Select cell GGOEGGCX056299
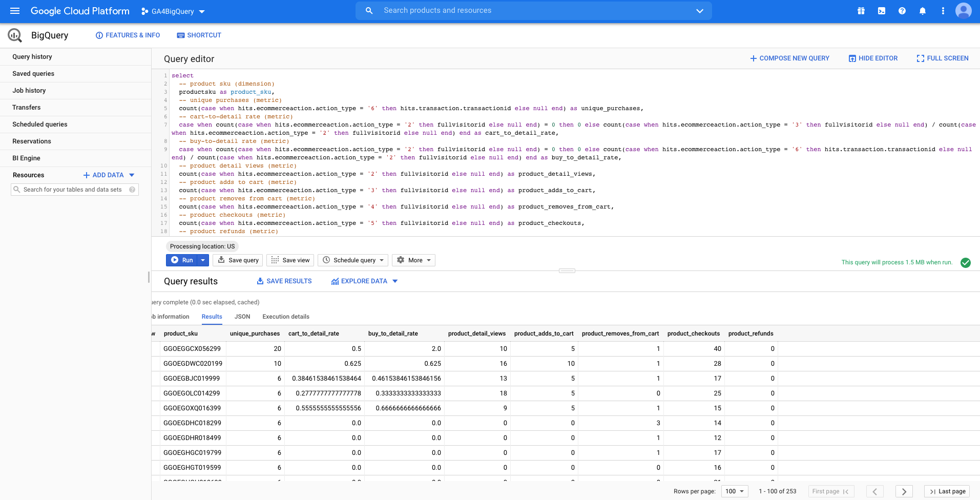The image size is (980, 500). tap(192, 349)
